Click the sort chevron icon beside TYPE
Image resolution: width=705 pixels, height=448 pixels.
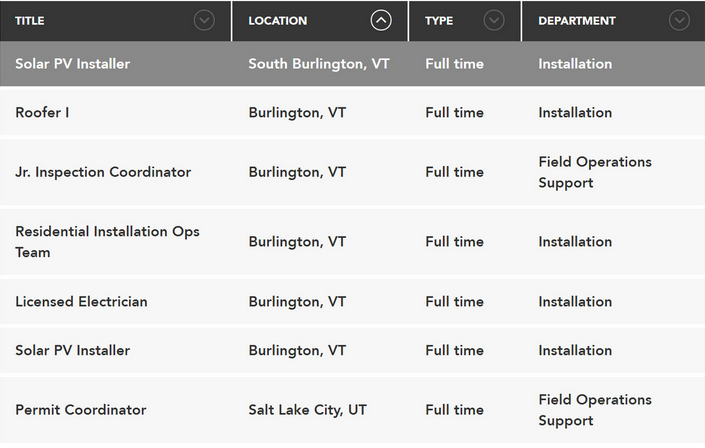tap(494, 20)
